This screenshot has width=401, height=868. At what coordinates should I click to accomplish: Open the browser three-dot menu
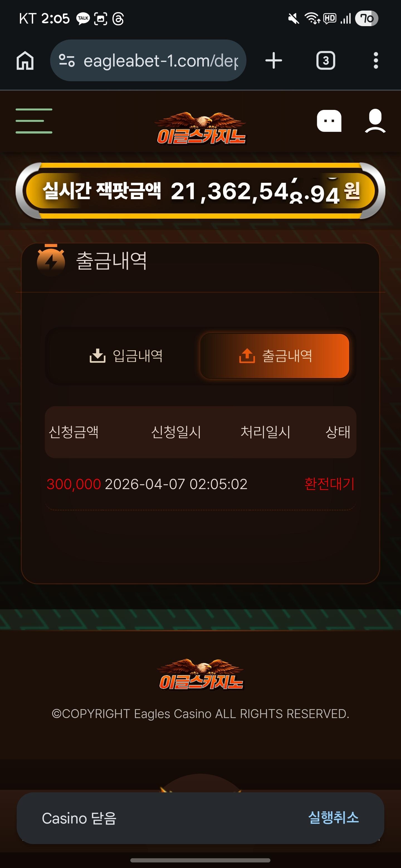pyautogui.click(x=376, y=61)
